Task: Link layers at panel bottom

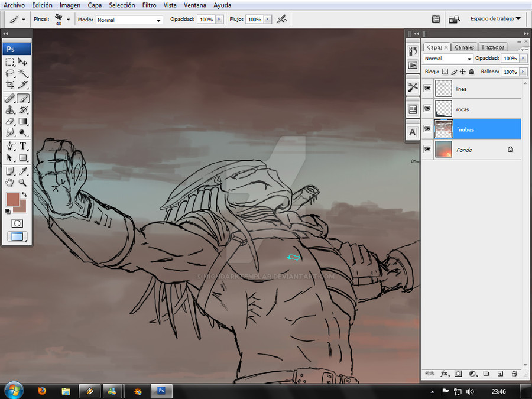Action: click(430, 374)
